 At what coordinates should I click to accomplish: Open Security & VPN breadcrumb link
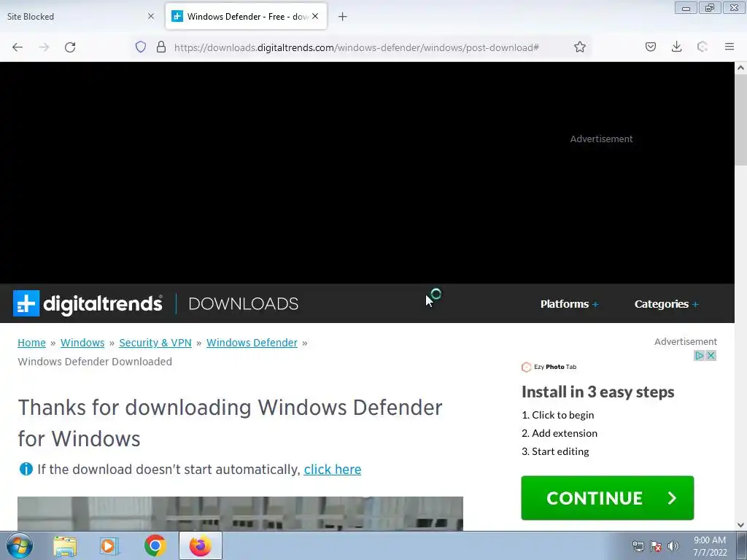point(155,343)
